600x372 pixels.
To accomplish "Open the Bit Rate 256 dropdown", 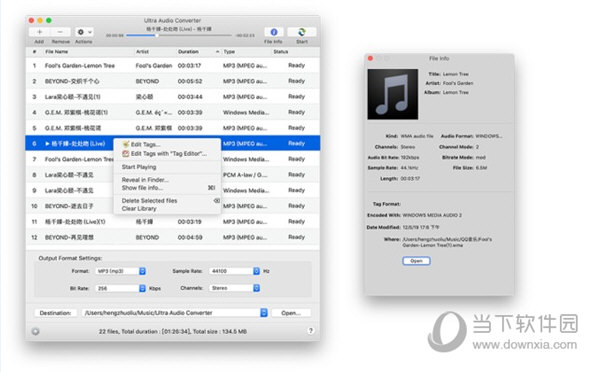I will point(121,288).
